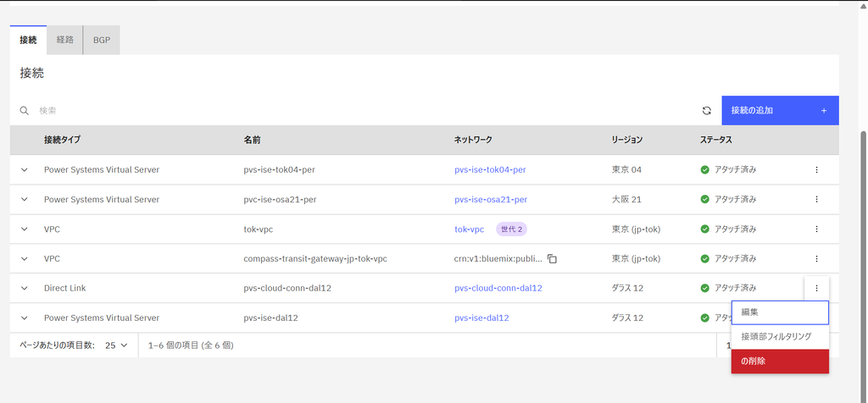Click the 接続の追加 button

(780, 111)
